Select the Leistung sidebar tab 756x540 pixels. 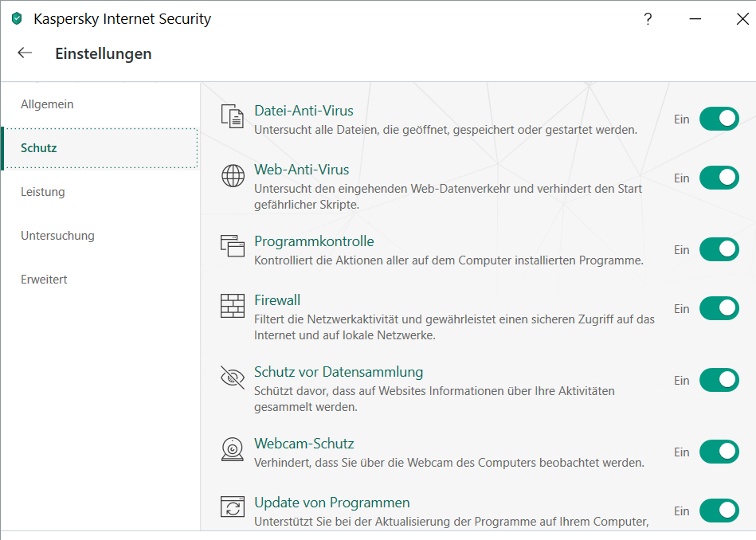tap(43, 192)
